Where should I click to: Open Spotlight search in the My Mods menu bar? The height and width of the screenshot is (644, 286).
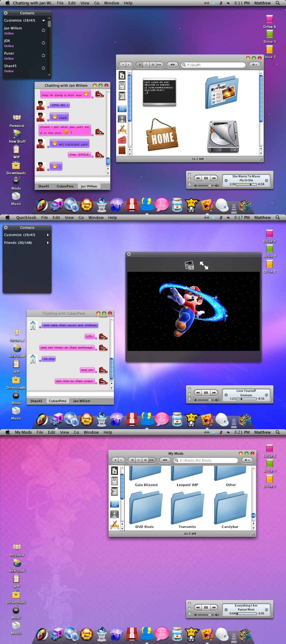[x=278, y=432]
